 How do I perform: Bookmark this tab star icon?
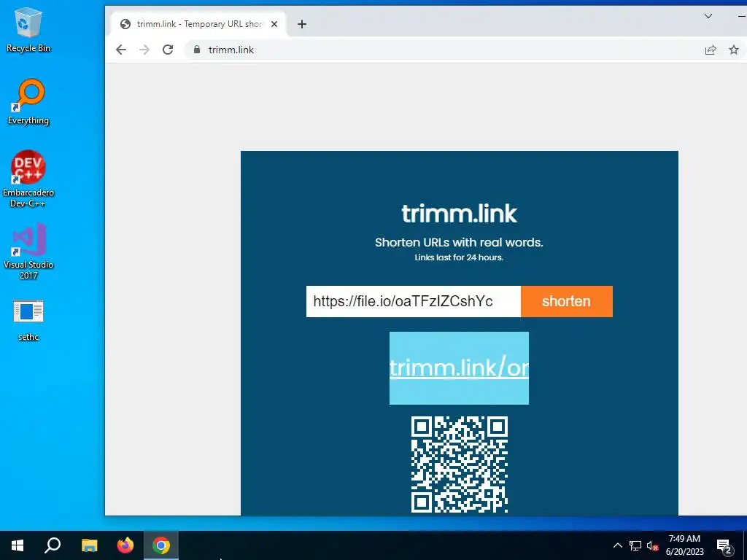point(734,50)
